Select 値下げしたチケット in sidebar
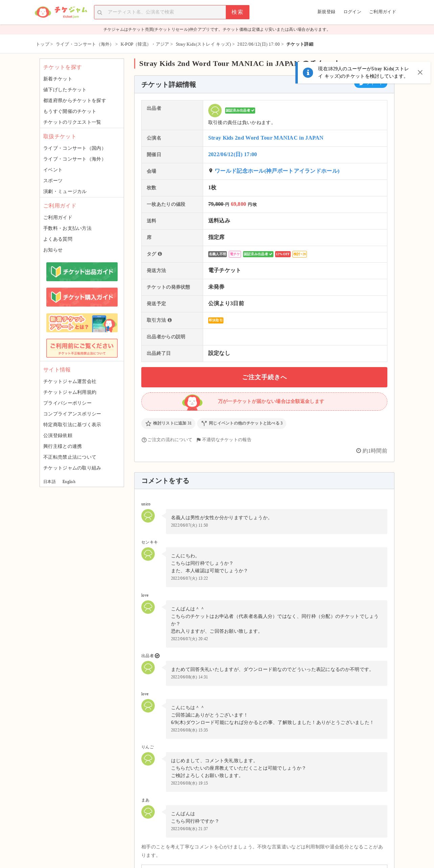Image resolution: width=434 pixels, height=868 pixels. pyautogui.click(x=65, y=90)
